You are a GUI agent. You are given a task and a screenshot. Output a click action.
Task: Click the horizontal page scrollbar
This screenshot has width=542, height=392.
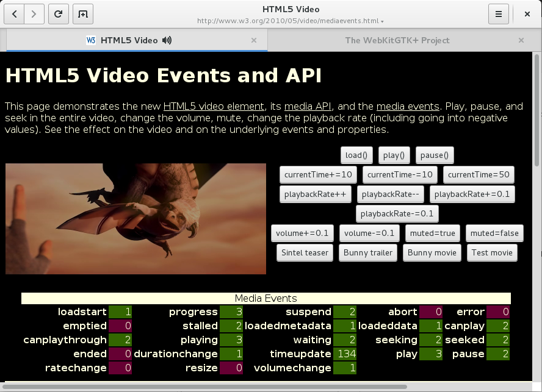(x=204, y=387)
